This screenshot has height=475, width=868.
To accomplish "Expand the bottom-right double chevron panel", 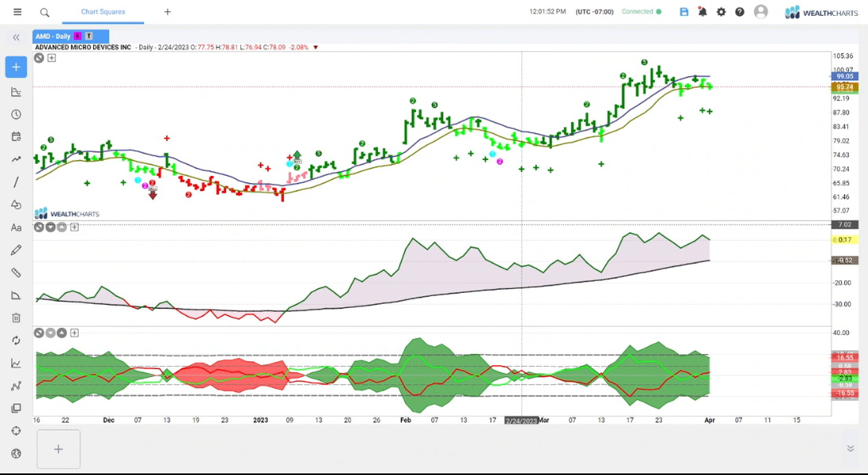I will click(850, 449).
